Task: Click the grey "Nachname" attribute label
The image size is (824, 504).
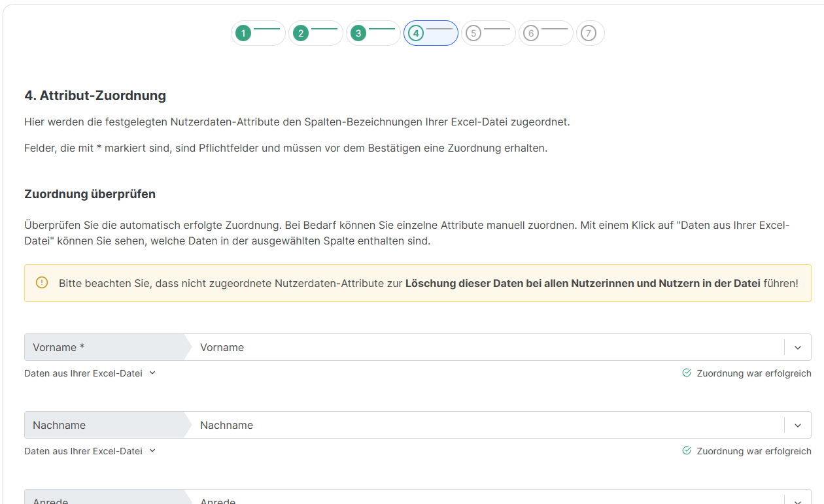Action: point(60,426)
